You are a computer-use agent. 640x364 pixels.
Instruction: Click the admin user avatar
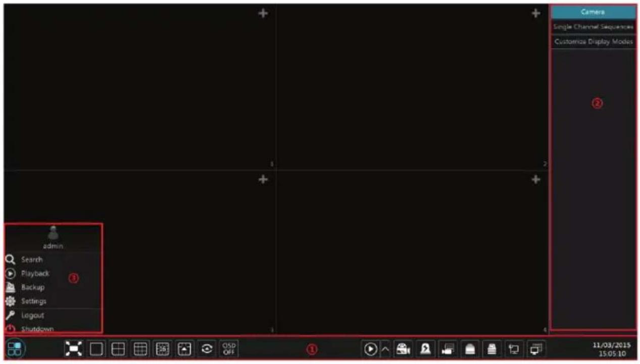53,233
